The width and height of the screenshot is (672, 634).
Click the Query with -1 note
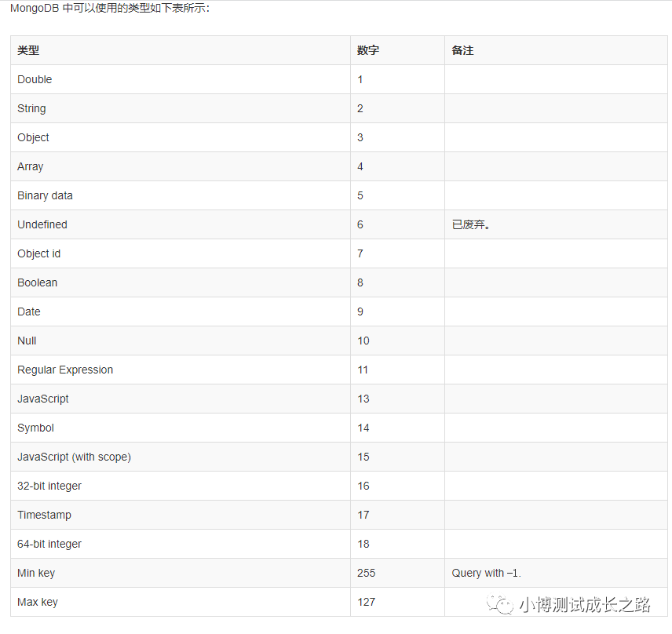click(x=486, y=573)
